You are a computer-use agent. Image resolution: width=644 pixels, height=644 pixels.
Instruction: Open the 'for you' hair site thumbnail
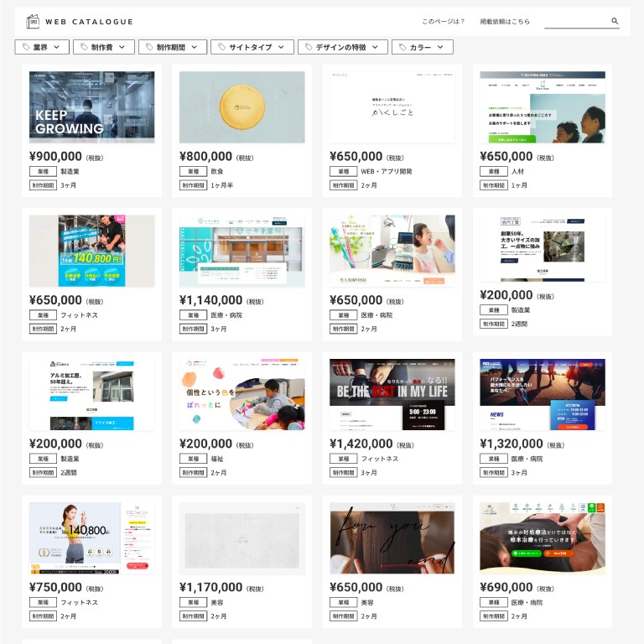(x=392, y=538)
